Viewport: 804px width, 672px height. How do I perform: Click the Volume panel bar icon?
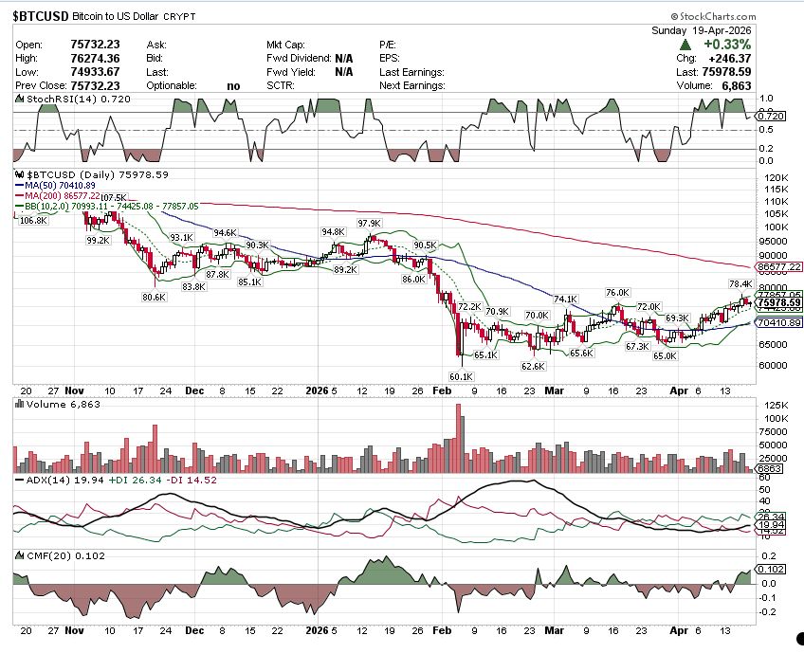[20, 405]
